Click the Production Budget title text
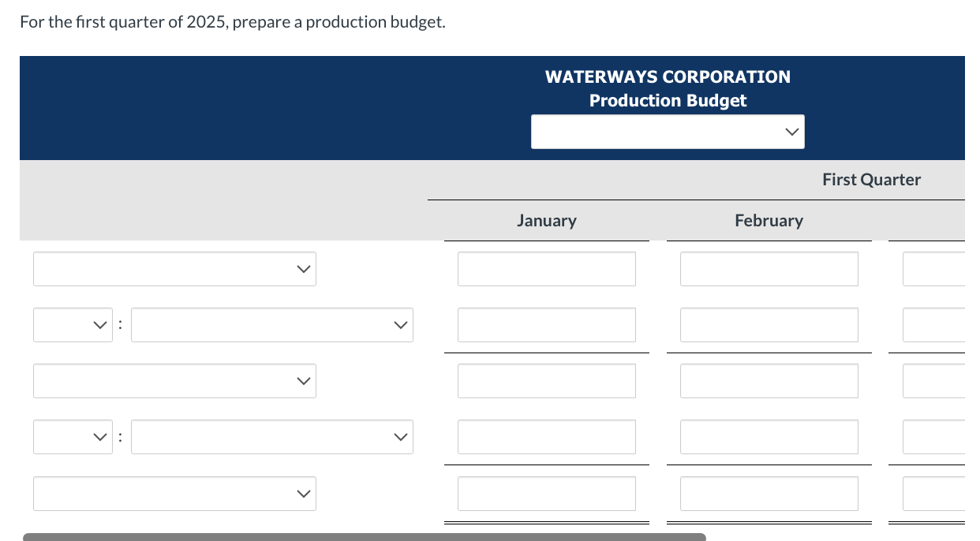The height and width of the screenshot is (541, 980). pyautogui.click(x=668, y=101)
